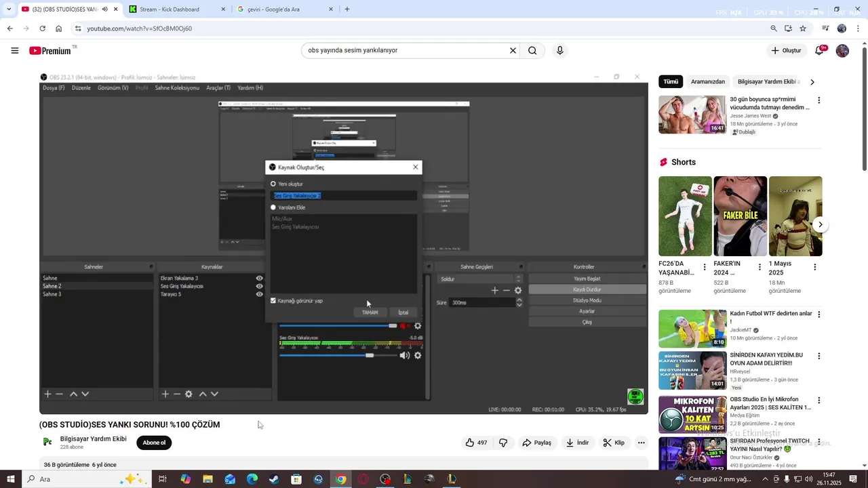Open FAKER BİLE short thumbnail
The height and width of the screenshot is (488, 868).
(741, 216)
